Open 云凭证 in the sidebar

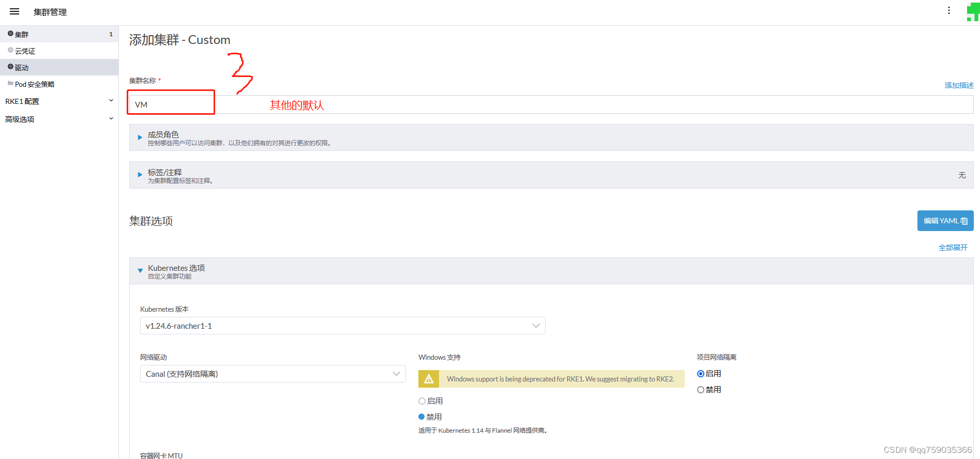click(x=59, y=51)
